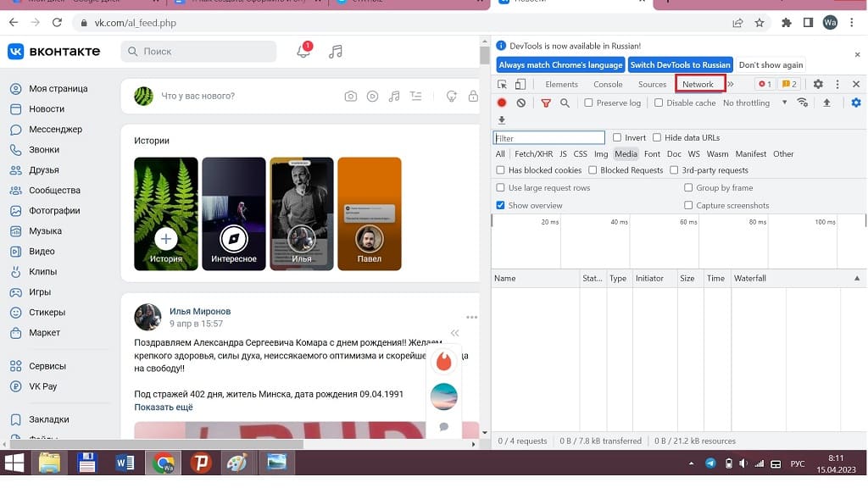
Task: Open DevTools settings gear
Action: coord(818,84)
